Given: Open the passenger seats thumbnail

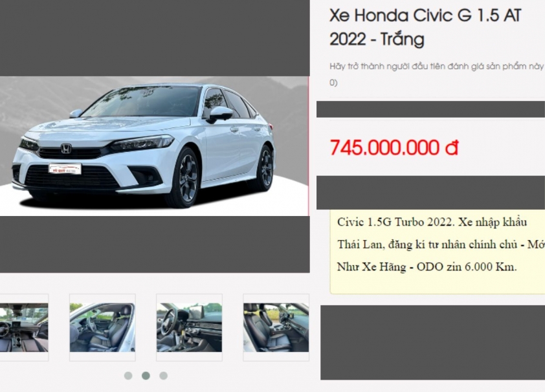Looking at the screenshot, I should 276,327.
